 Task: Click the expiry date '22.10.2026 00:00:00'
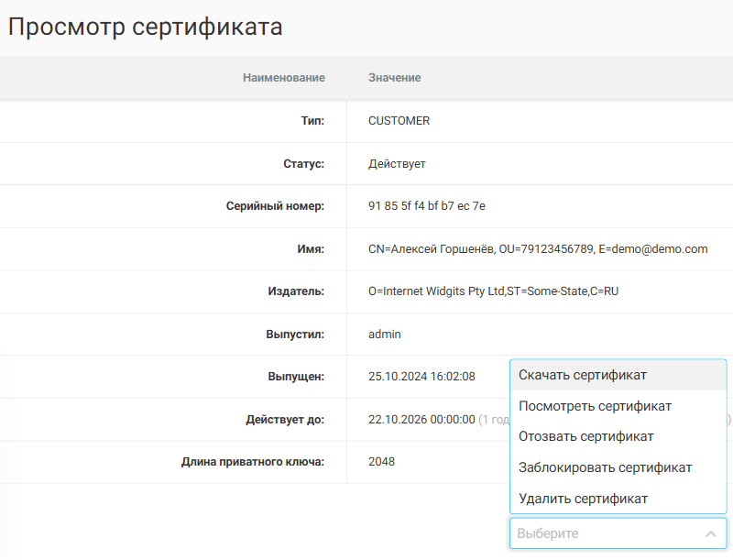pos(421,420)
